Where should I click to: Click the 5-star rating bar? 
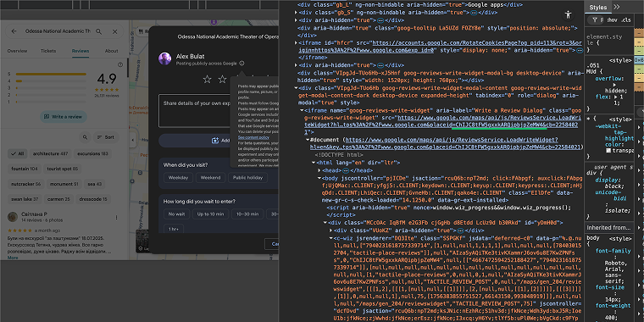coord(51,74)
